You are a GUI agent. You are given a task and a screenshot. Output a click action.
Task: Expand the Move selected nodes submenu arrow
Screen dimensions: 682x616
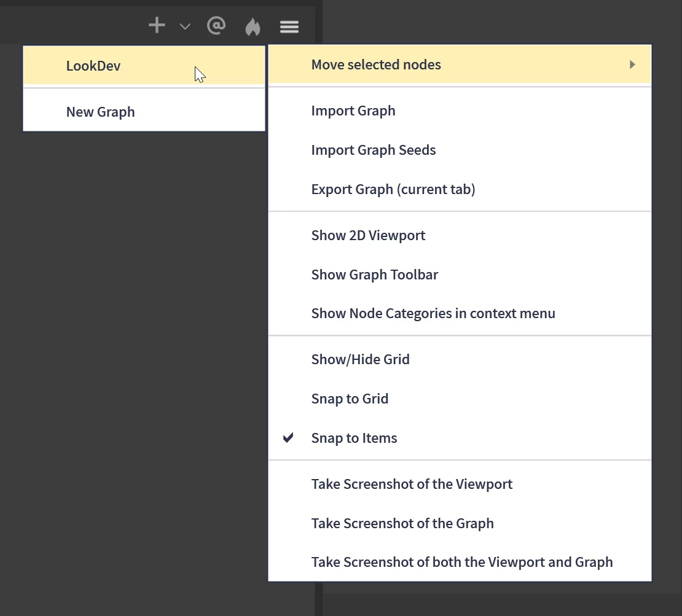click(632, 64)
